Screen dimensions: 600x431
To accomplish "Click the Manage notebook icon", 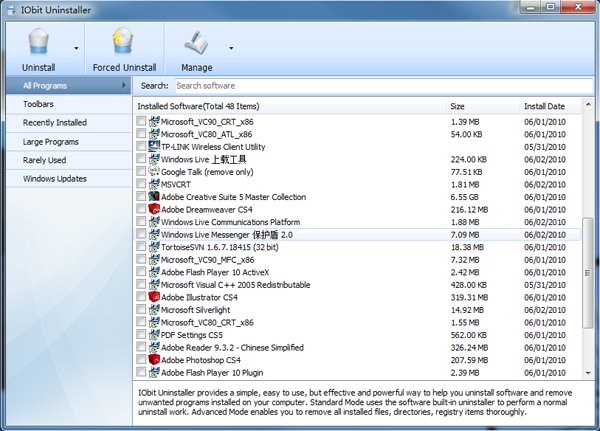I will click(x=196, y=42).
